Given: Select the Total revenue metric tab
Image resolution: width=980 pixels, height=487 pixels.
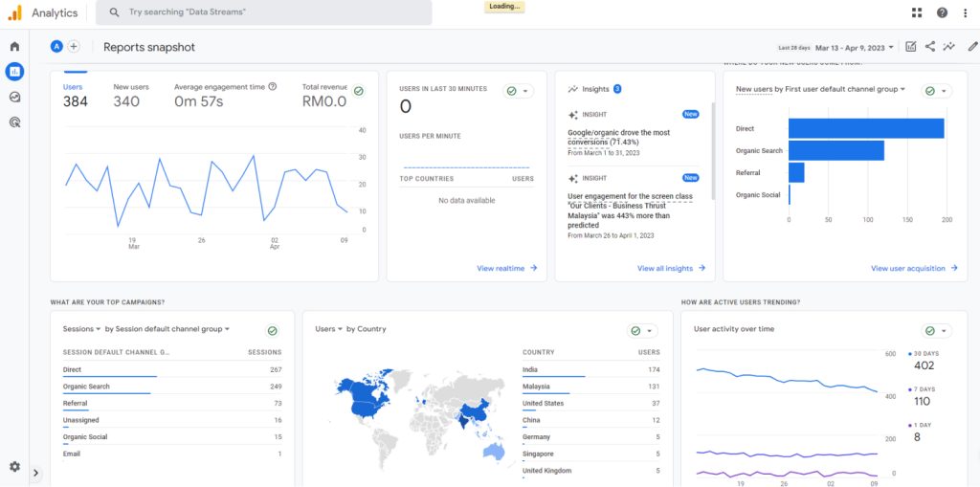Looking at the screenshot, I should click(324, 96).
